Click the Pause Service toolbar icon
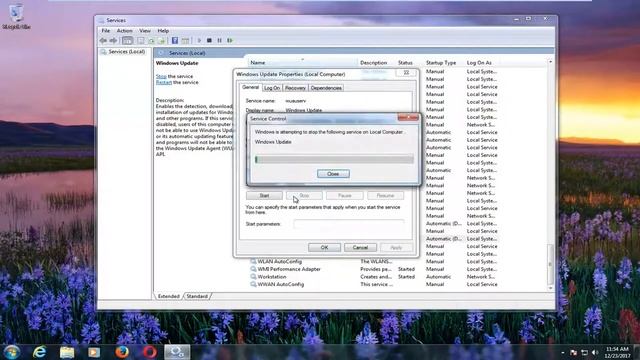640x360 pixels. (x=220, y=40)
